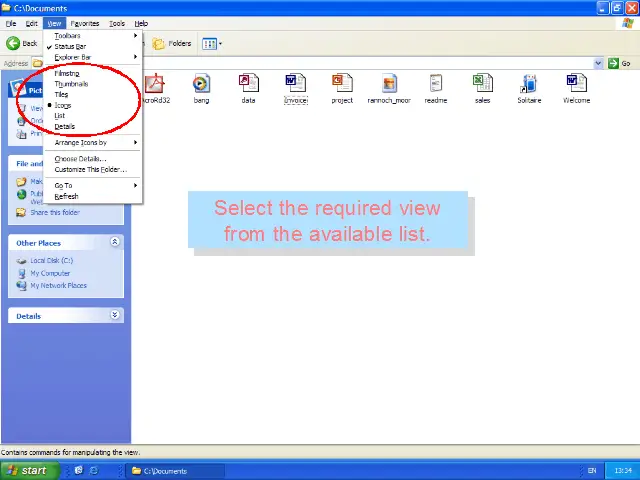Click Refresh in the View menu
Image resolution: width=640 pixels, height=480 pixels.
tap(93, 196)
